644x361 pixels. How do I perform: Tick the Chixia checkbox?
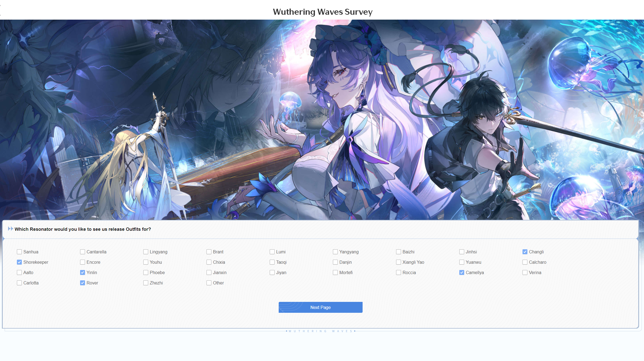point(209,262)
